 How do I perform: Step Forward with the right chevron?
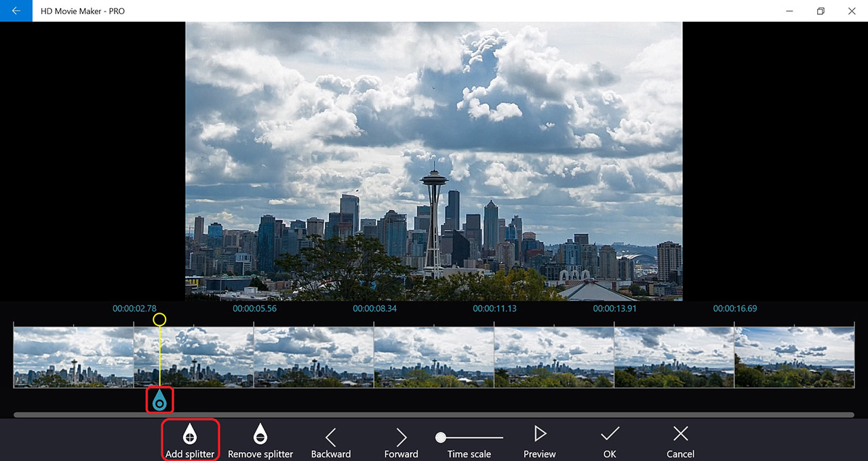coord(401,437)
